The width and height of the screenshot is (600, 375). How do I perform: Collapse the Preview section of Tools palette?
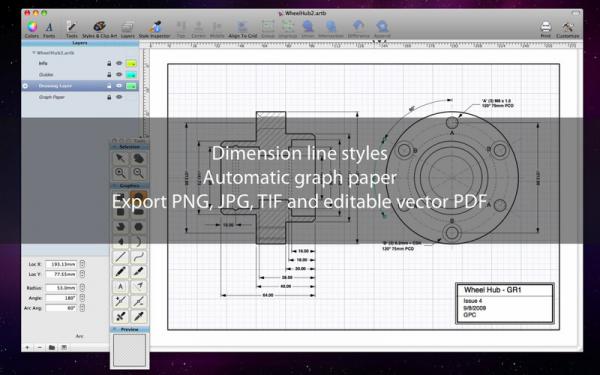point(113,329)
